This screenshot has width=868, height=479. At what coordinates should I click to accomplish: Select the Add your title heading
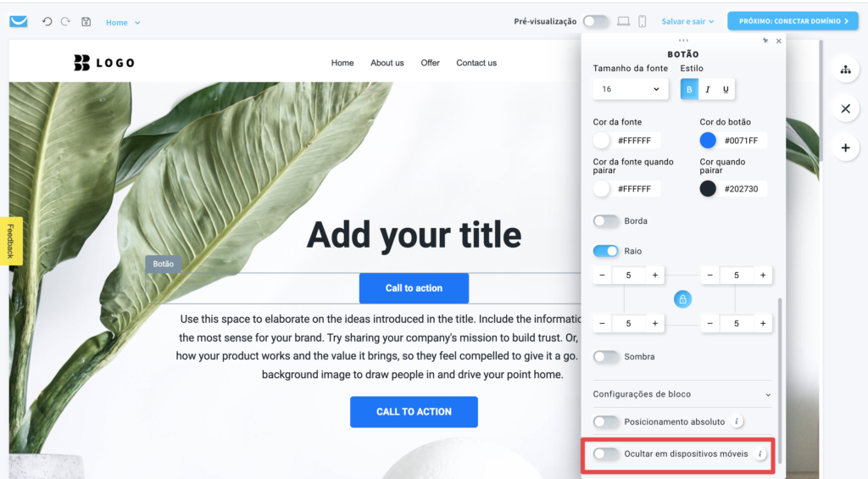click(x=414, y=235)
